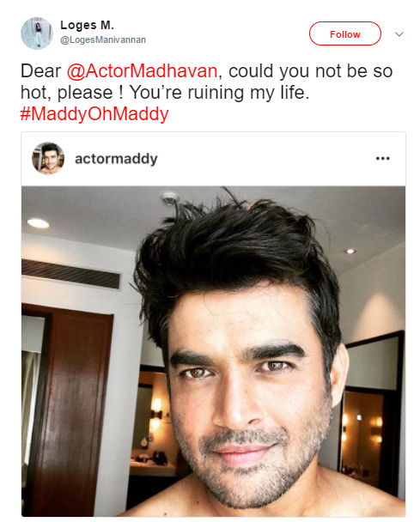Open the actormaddy username link
This screenshot has width=420, height=522.
point(116,159)
